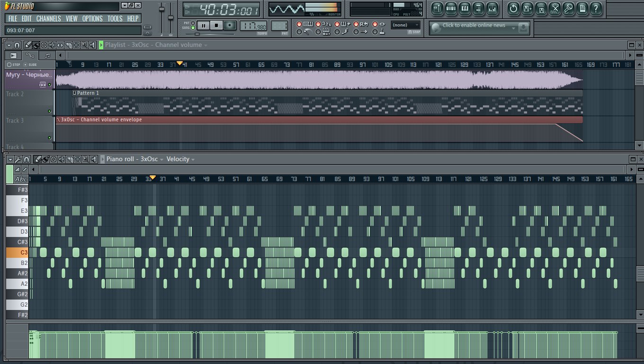Open the playlist window via toolbar icon
Screen dimensions: 644x364
[437, 8]
